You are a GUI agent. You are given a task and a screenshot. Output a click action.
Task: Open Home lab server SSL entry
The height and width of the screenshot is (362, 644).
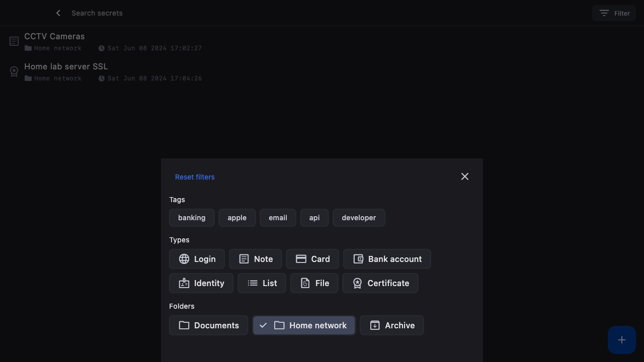point(66,67)
